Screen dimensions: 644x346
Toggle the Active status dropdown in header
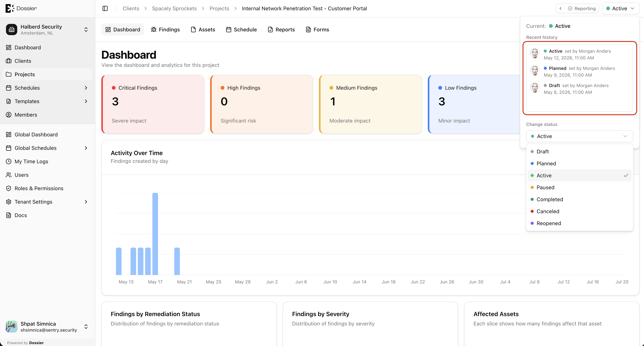pos(620,8)
